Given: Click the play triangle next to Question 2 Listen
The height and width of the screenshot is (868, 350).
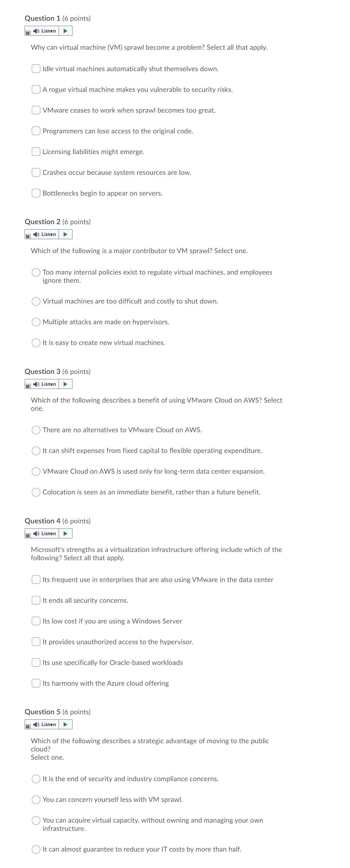Looking at the screenshot, I should [x=65, y=234].
